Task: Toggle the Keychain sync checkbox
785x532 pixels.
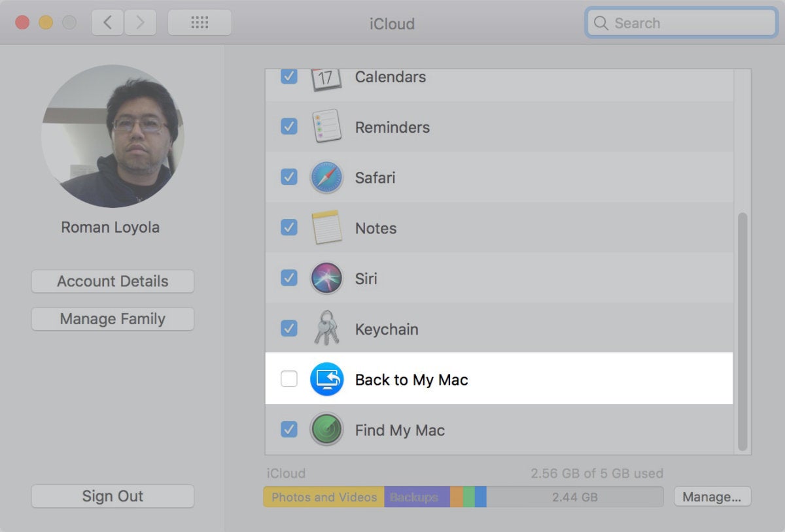Action: point(288,329)
